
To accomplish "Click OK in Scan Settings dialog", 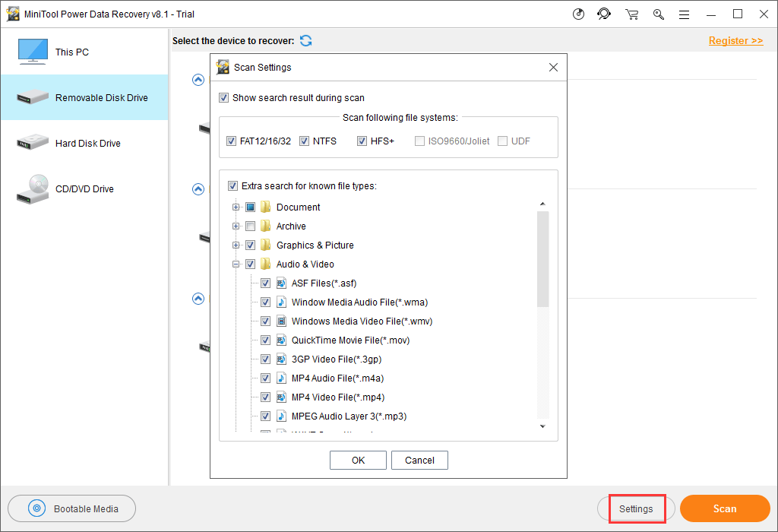I will point(358,460).
